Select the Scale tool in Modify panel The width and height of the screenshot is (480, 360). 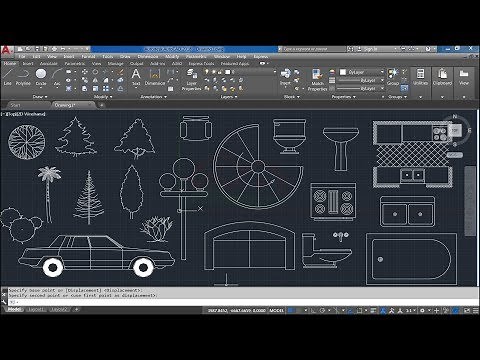[x=95, y=89]
